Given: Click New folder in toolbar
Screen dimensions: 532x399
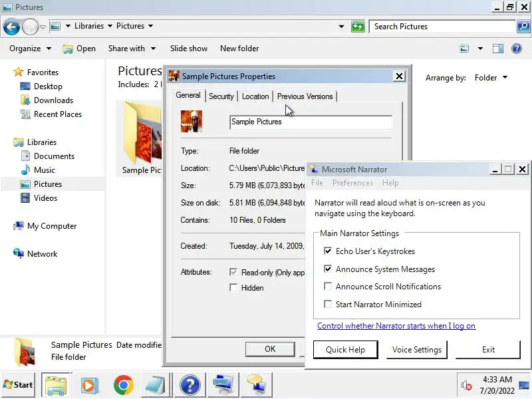Looking at the screenshot, I should click(239, 49).
